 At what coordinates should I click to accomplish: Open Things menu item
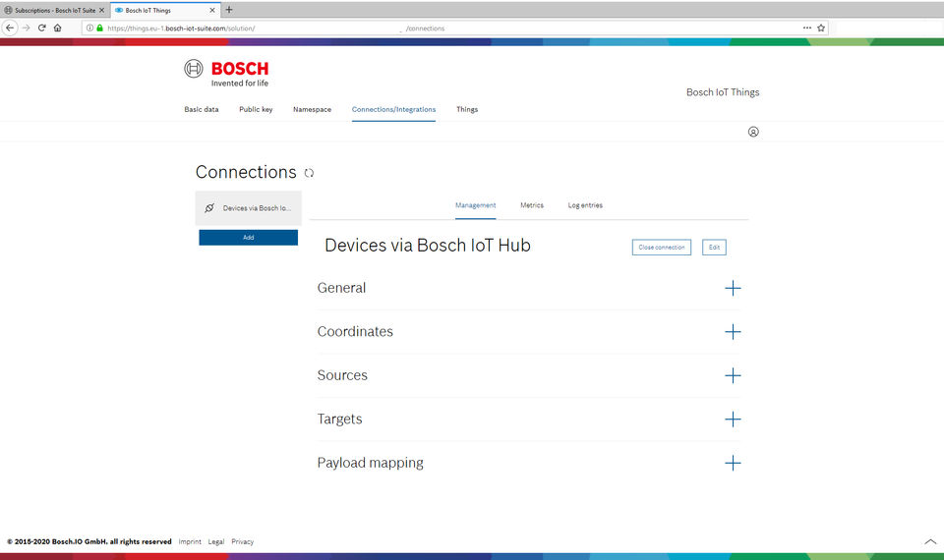coord(467,109)
